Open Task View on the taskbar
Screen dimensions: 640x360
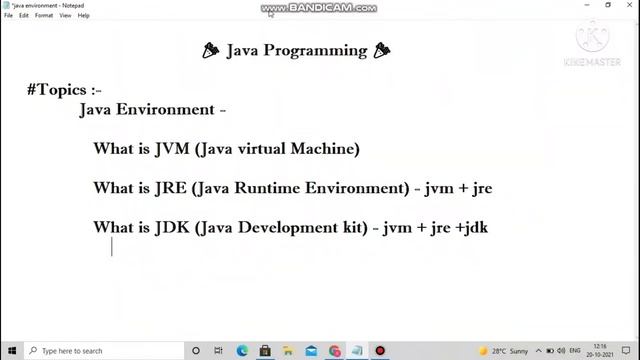[x=218, y=351]
